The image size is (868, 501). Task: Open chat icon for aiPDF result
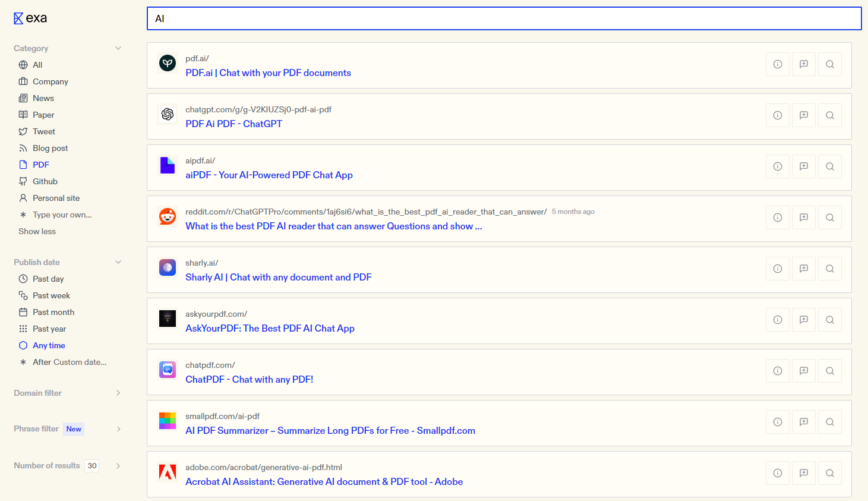click(804, 166)
